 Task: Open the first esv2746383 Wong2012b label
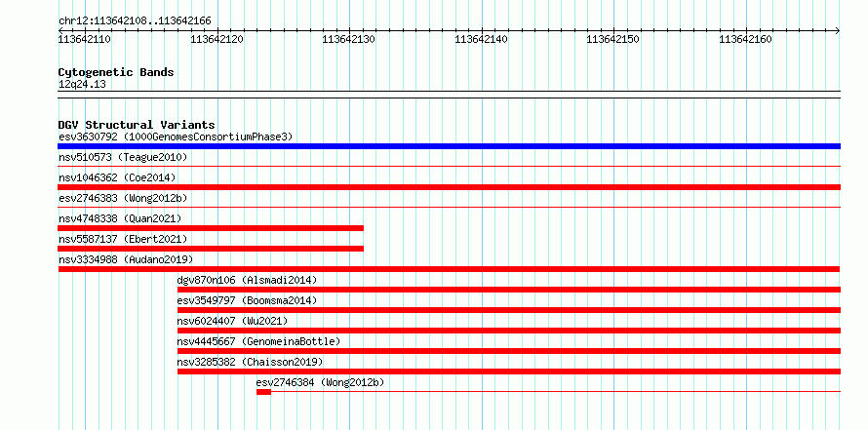(123, 198)
